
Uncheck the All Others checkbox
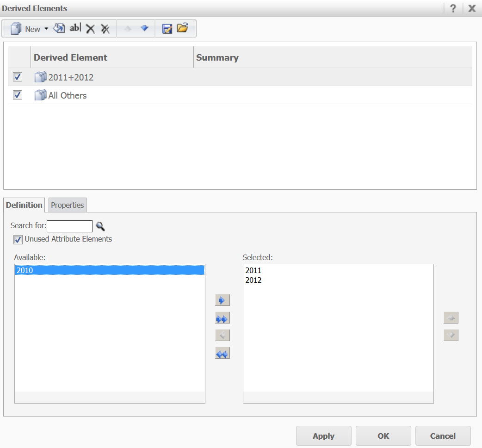pos(18,95)
